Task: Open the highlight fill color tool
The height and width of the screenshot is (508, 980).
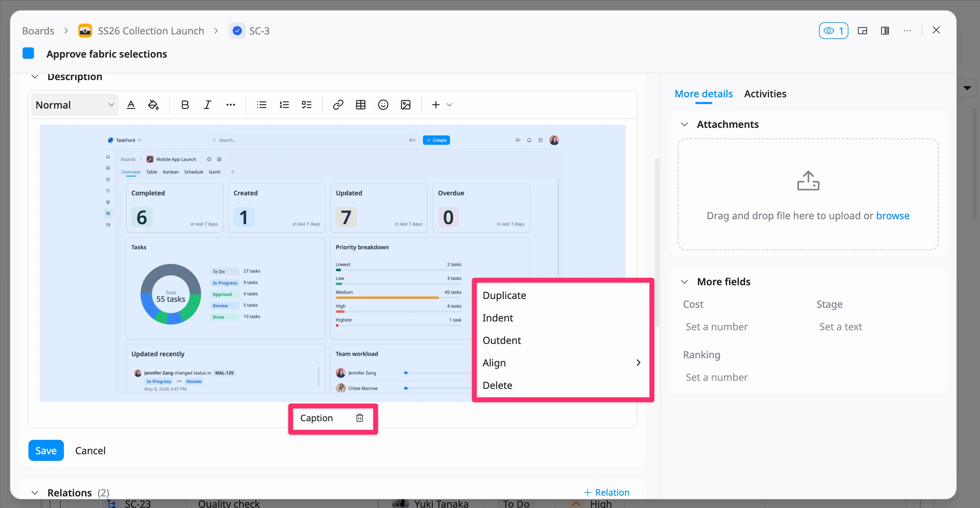Action: click(x=153, y=105)
